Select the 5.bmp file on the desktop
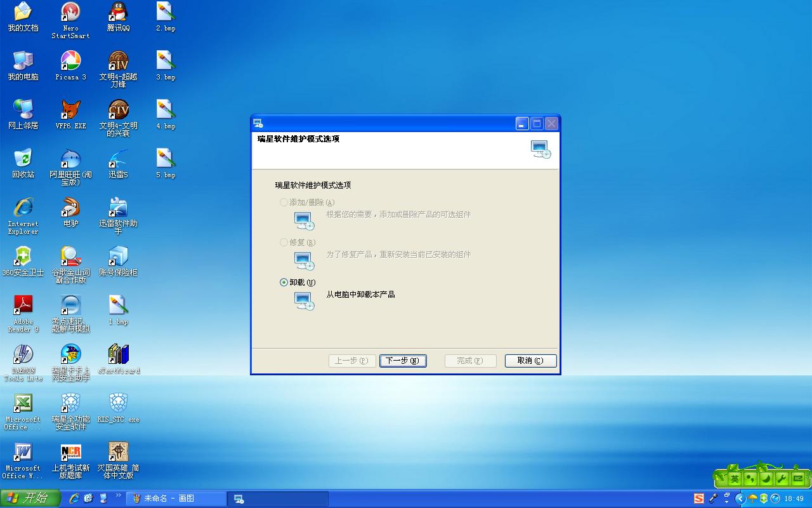The height and width of the screenshot is (508, 812). tap(166, 164)
